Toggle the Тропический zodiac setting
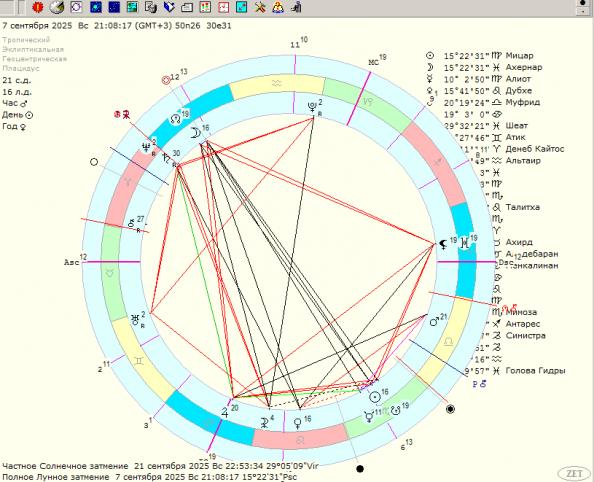Image resolution: width=594 pixels, height=482 pixels. pyautogui.click(x=26, y=40)
